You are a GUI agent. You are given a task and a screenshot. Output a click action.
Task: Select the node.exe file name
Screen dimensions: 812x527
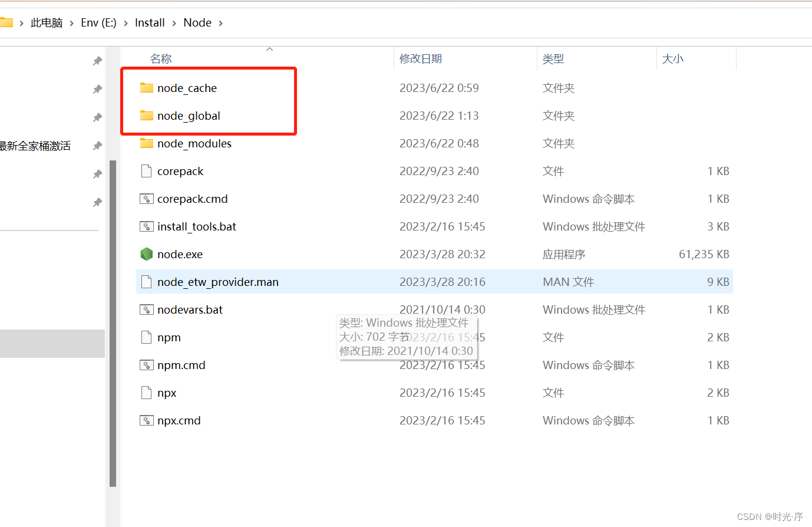pyautogui.click(x=180, y=254)
